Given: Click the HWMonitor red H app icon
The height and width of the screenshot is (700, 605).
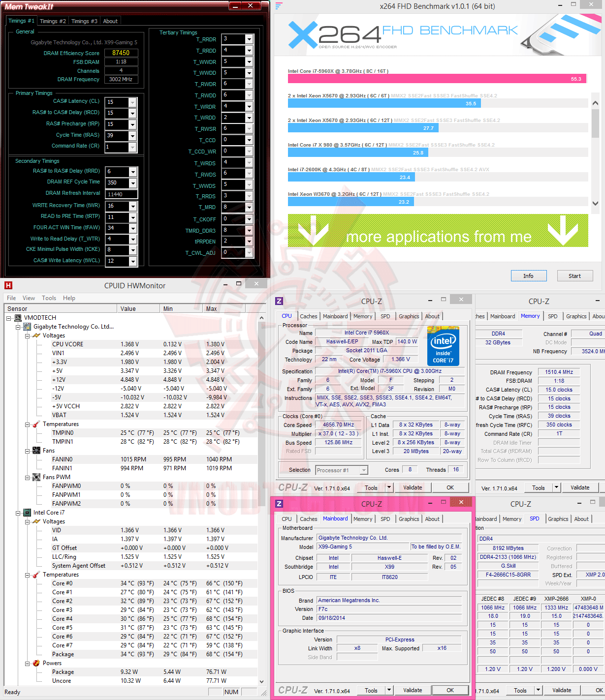Looking at the screenshot, I should [8, 285].
